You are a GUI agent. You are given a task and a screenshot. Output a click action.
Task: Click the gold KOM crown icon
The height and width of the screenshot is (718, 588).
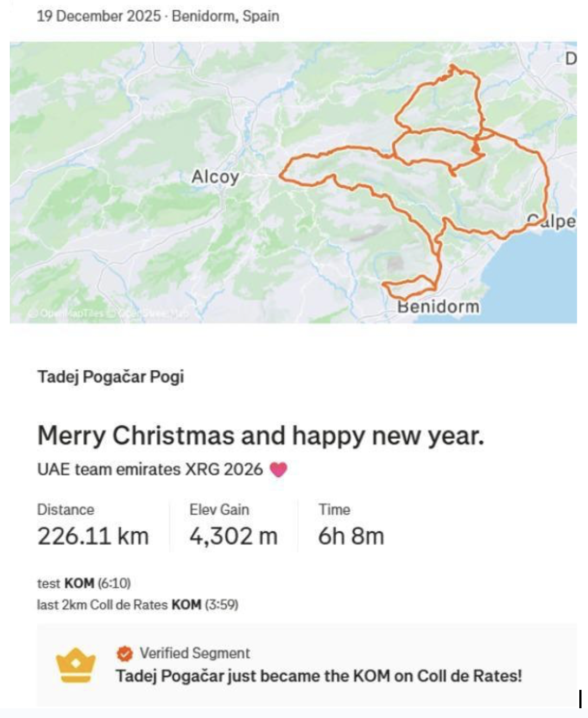point(76,665)
